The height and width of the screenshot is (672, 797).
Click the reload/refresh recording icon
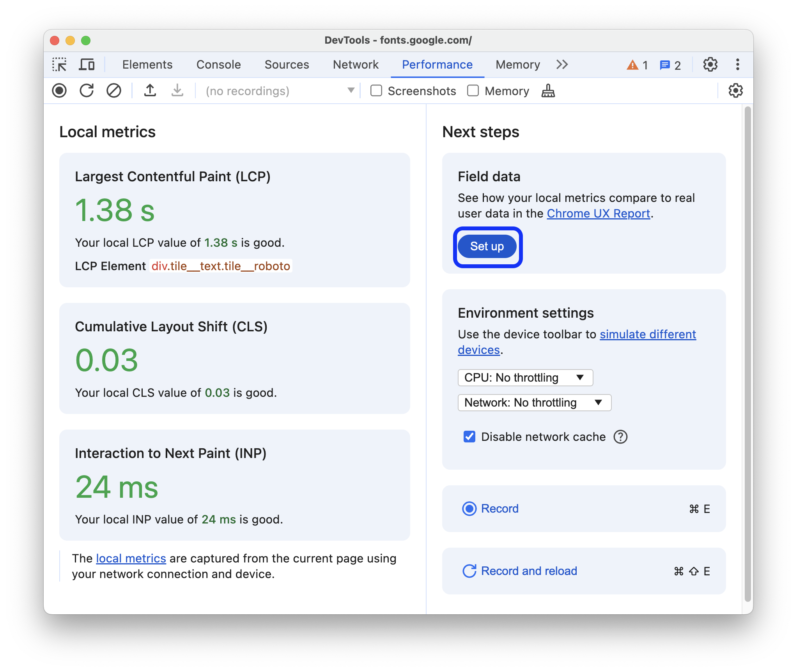click(87, 91)
